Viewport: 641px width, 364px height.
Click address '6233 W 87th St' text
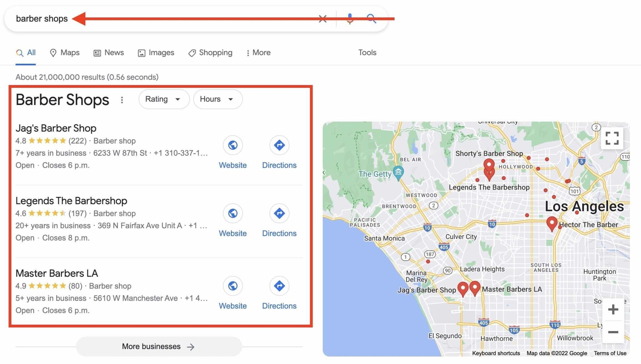point(120,153)
